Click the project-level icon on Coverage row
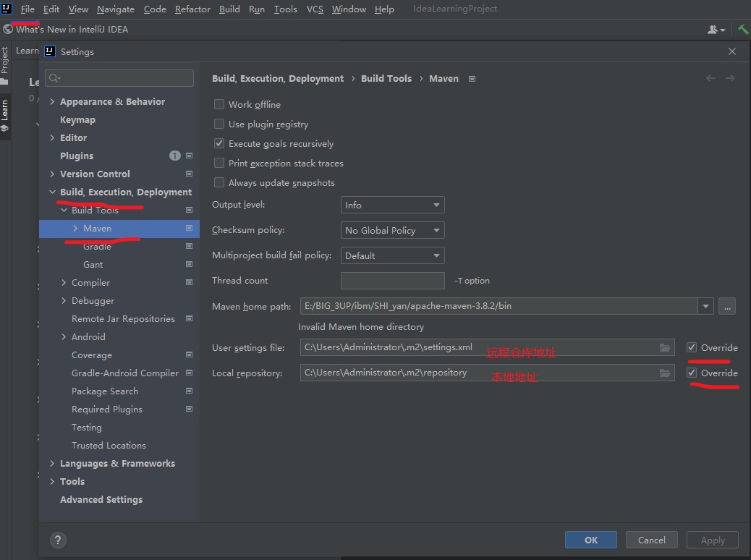Viewport: 751px width, 560px height. (189, 355)
